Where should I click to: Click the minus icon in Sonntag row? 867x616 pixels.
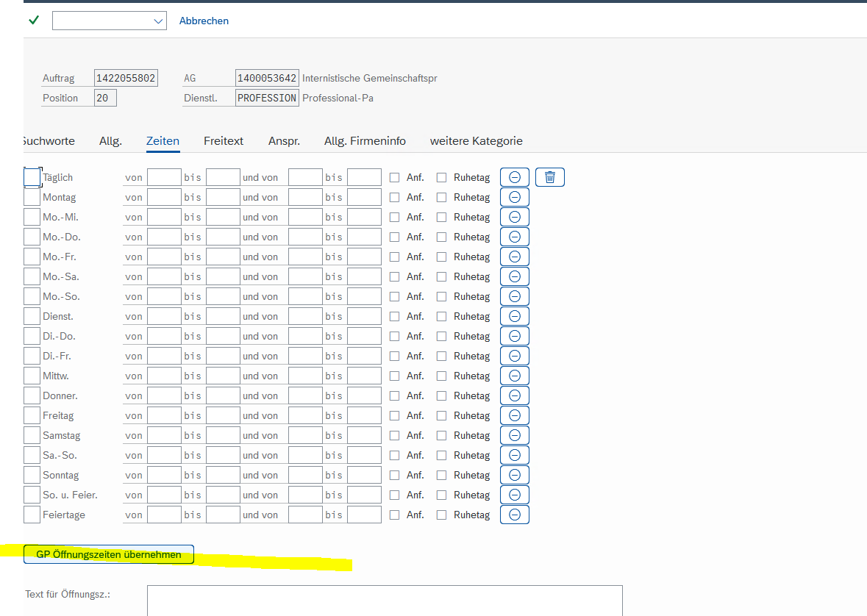(x=515, y=476)
